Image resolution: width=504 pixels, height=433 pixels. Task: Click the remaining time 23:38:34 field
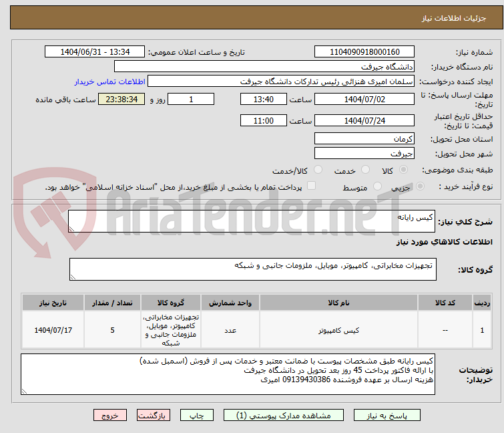pyautogui.click(x=121, y=99)
